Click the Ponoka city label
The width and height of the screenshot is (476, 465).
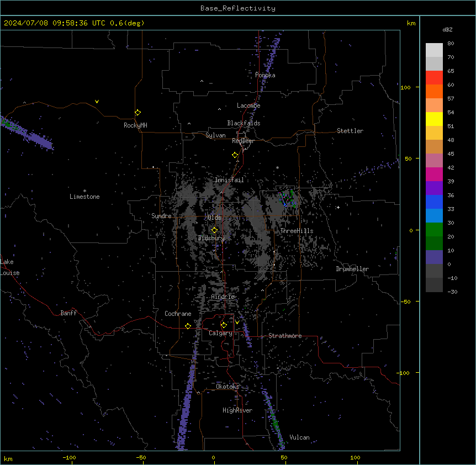(x=265, y=75)
